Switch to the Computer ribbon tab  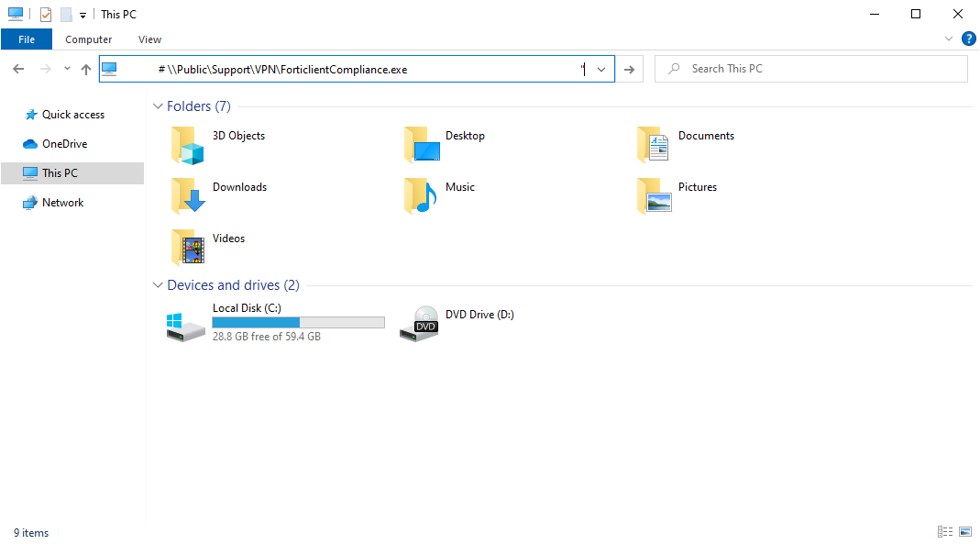pyautogui.click(x=89, y=39)
